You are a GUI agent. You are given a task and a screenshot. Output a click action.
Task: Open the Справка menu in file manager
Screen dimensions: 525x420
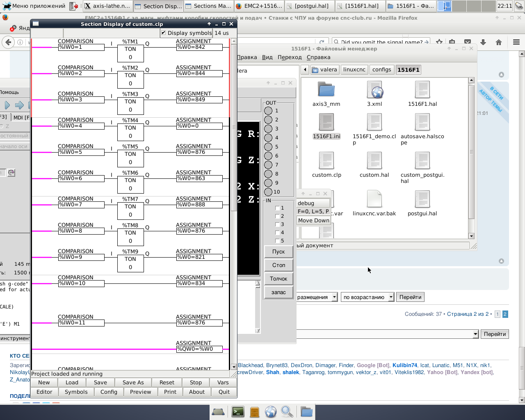click(x=318, y=57)
